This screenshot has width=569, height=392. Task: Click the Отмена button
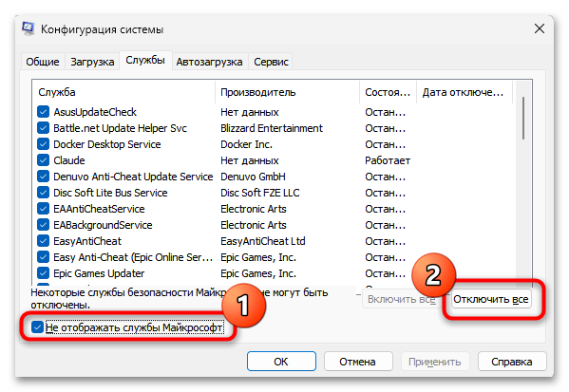(x=358, y=362)
